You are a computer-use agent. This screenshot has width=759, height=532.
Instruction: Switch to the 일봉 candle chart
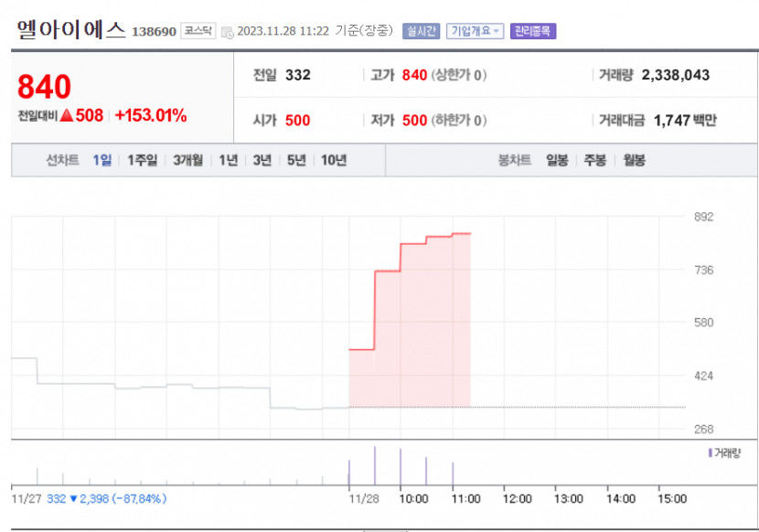[x=557, y=160]
